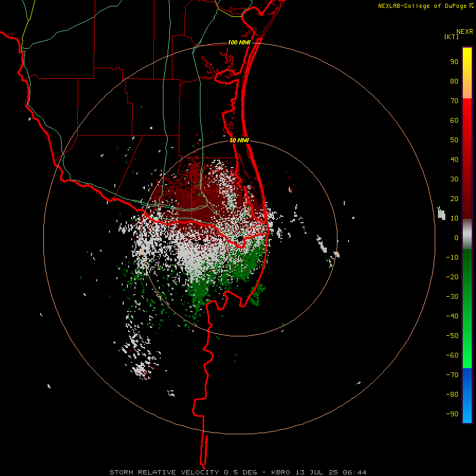Click the NEXLAB-College of DuPage watermark text
This screenshot has height=476, width=476.
pos(425,6)
